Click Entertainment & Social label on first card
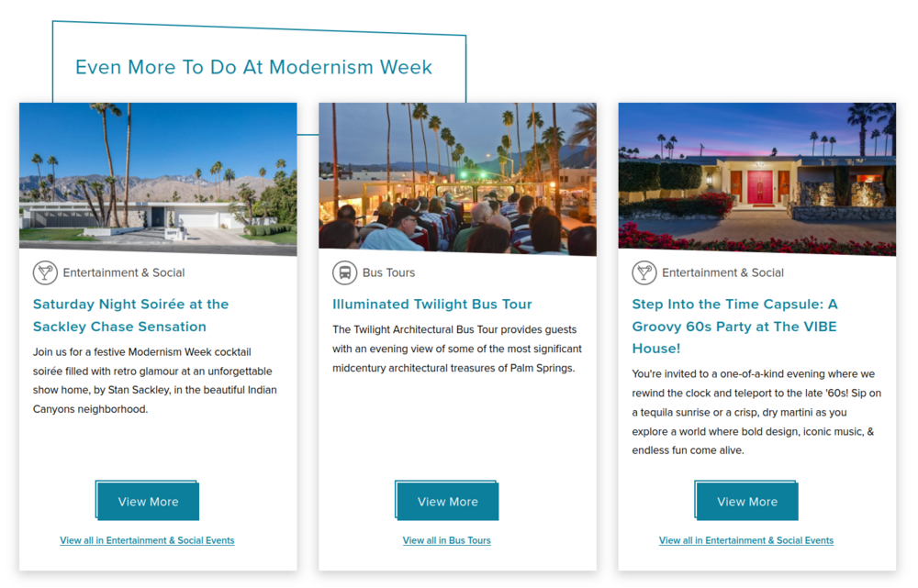This screenshot has width=918, height=588. pyautogui.click(x=124, y=272)
